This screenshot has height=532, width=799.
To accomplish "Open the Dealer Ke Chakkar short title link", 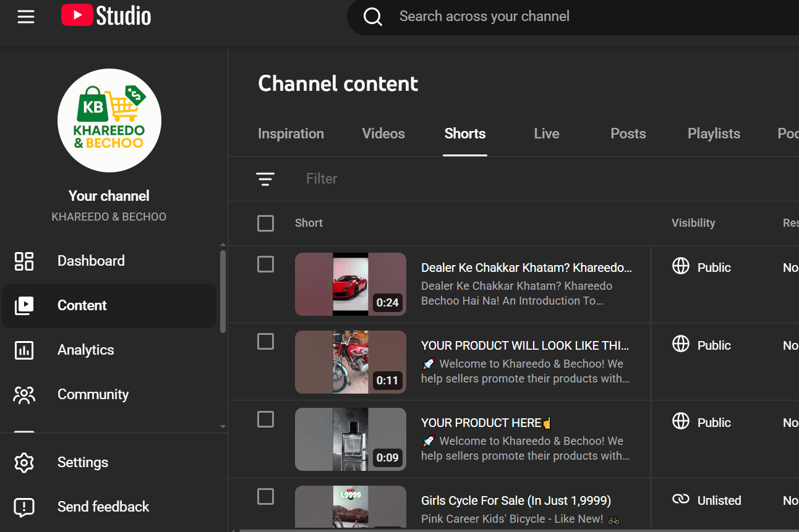I will click(526, 267).
